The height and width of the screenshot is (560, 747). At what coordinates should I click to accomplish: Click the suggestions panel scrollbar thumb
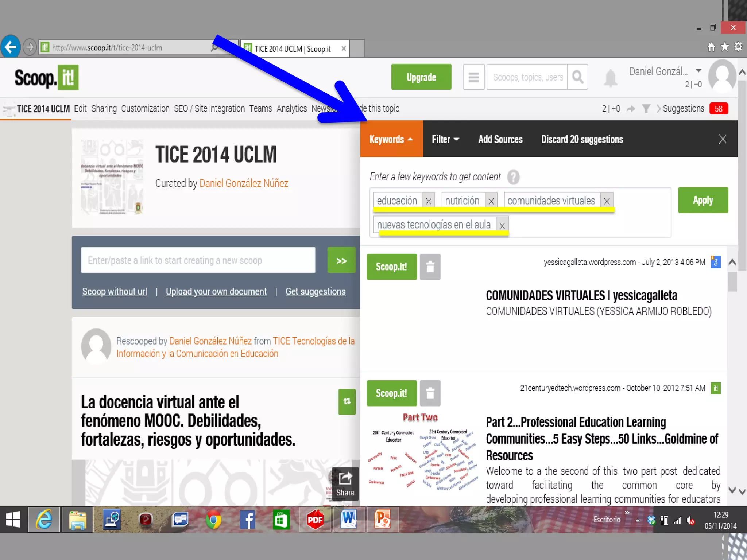click(732, 281)
